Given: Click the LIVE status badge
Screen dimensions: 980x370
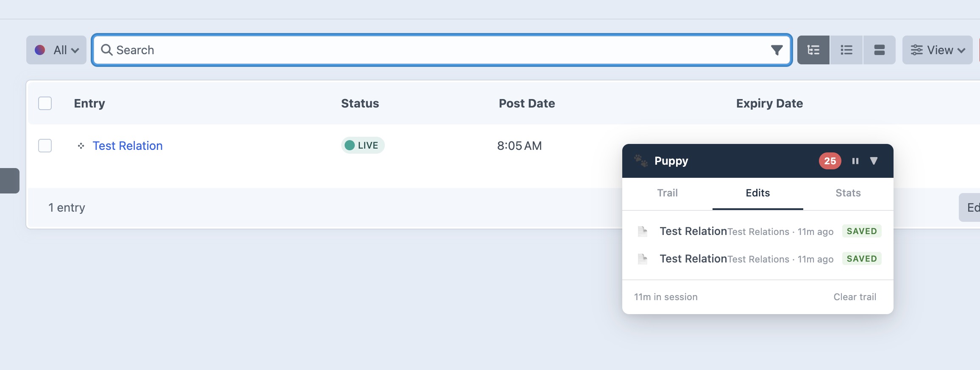Looking at the screenshot, I should tap(363, 145).
